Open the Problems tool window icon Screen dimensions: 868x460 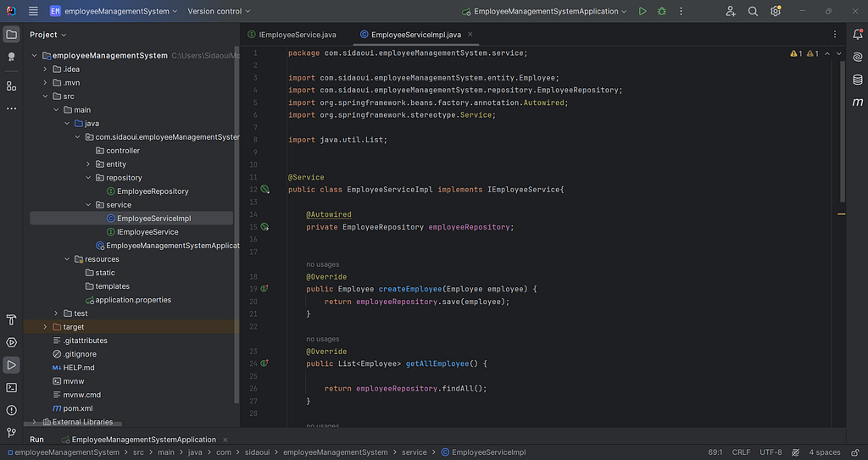point(11,410)
